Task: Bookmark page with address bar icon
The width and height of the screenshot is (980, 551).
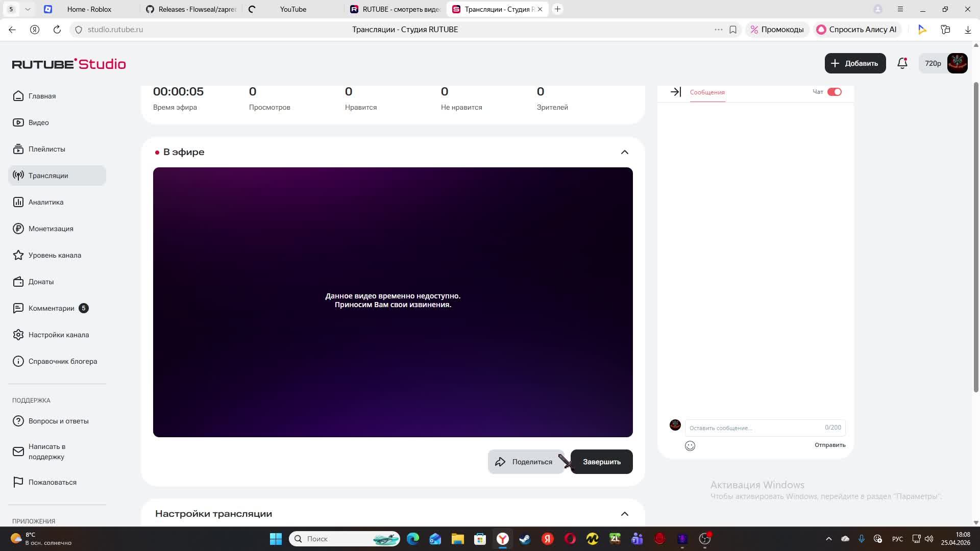Action: coord(733,30)
